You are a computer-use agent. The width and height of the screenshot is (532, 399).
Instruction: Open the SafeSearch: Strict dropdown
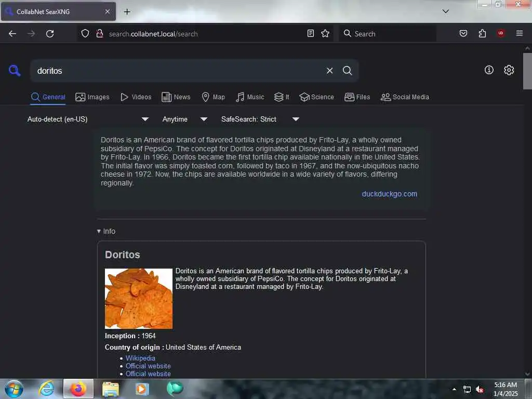pyautogui.click(x=260, y=119)
